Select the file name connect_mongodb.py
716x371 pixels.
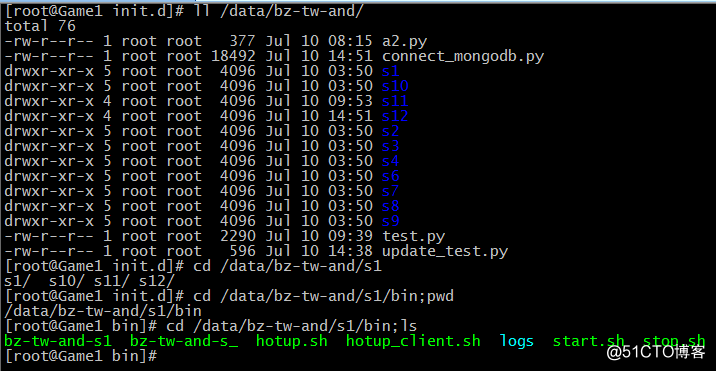[x=463, y=57]
